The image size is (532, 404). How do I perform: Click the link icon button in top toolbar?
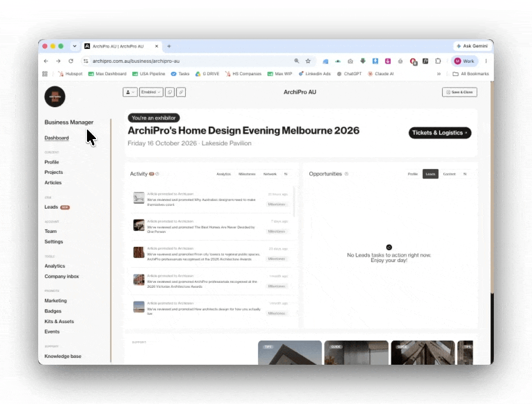(x=181, y=92)
